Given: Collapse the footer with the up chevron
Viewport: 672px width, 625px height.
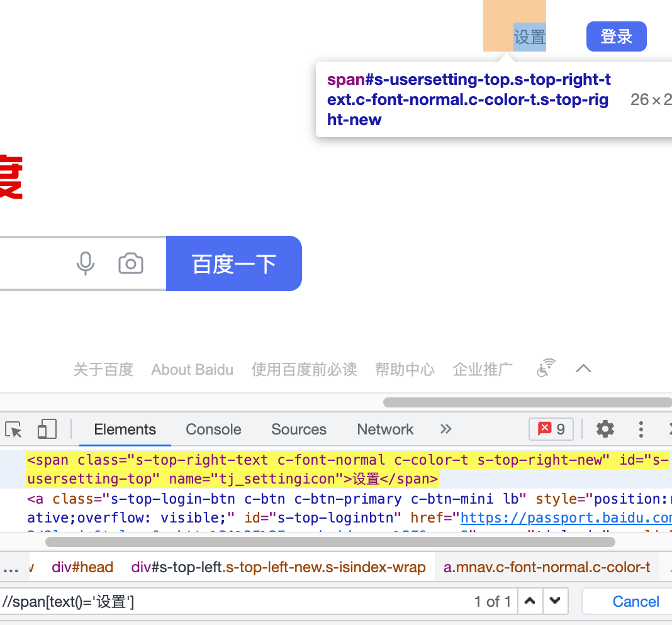Looking at the screenshot, I should (583, 368).
